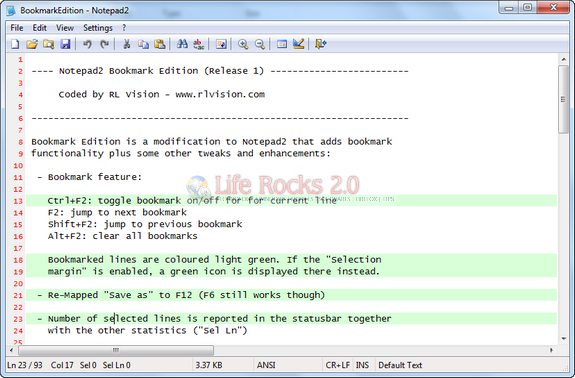Click the 'Col 17' status bar entry
This screenshot has height=378, width=575.
[62, 365]
